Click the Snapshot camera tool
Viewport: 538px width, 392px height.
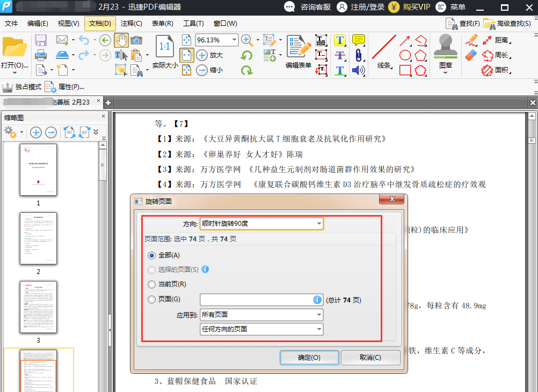pyautogui.click(x=136, y=40)
